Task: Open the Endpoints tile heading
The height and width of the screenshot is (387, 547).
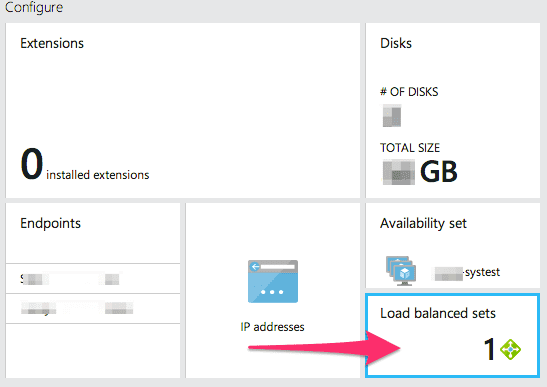Action: tap(51, 223)
